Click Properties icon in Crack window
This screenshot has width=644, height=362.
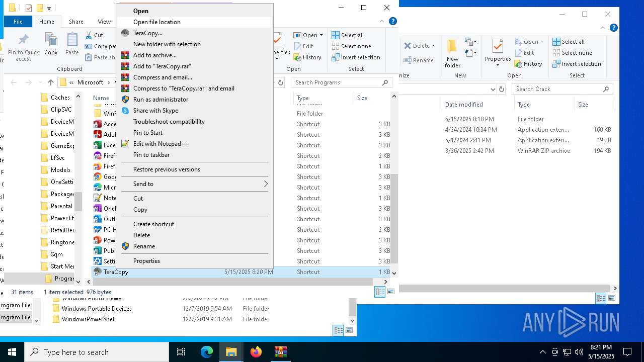click(x=498, y=53)
